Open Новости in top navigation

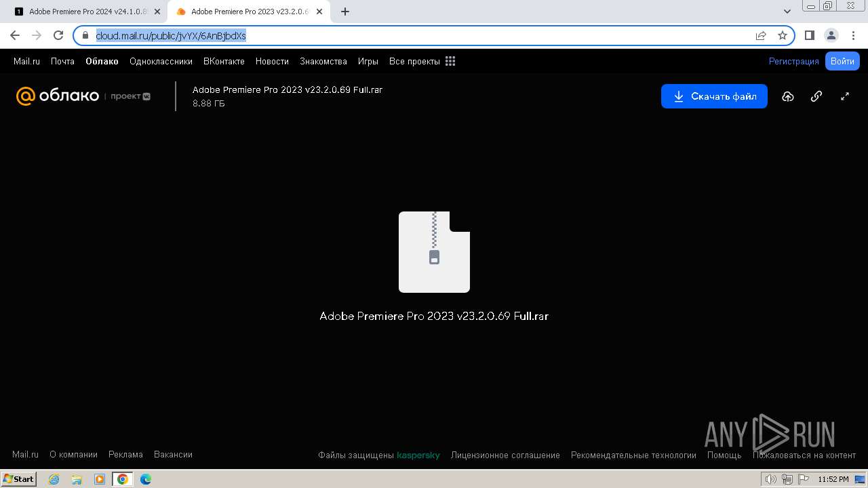[272, 61]
